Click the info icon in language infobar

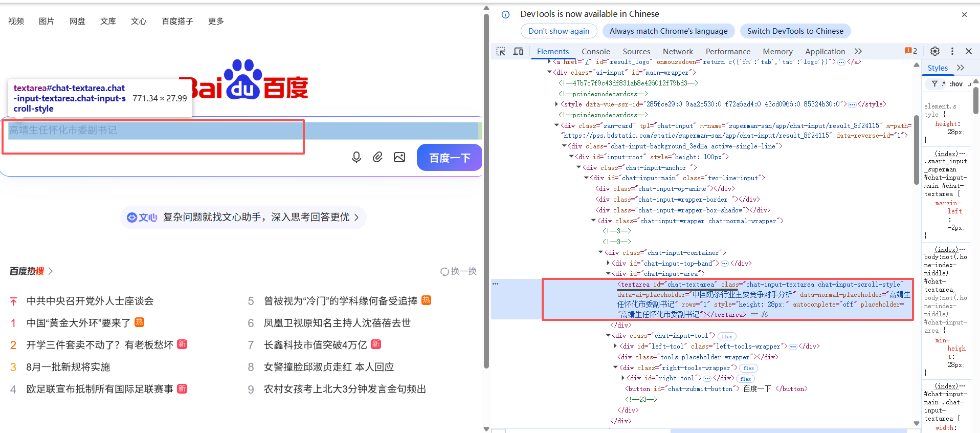pos(505,14)
